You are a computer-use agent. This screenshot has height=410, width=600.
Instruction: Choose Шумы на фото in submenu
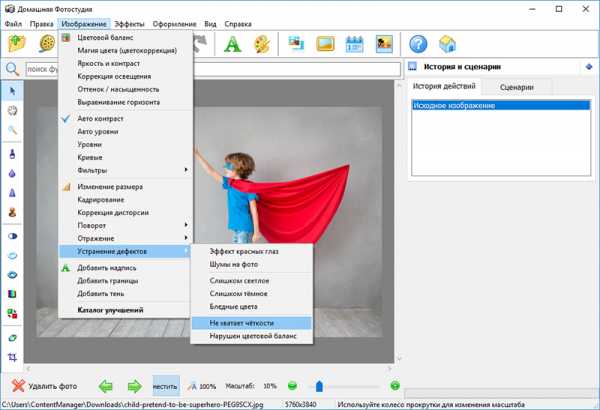tap(251, 265)
